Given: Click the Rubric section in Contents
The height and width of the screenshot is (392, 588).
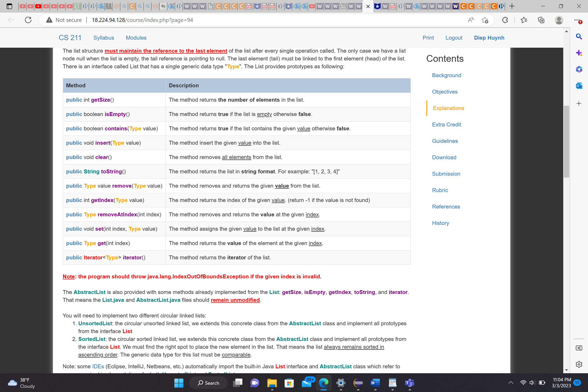Looking at the screenshot, I should (x=440, y=190).
